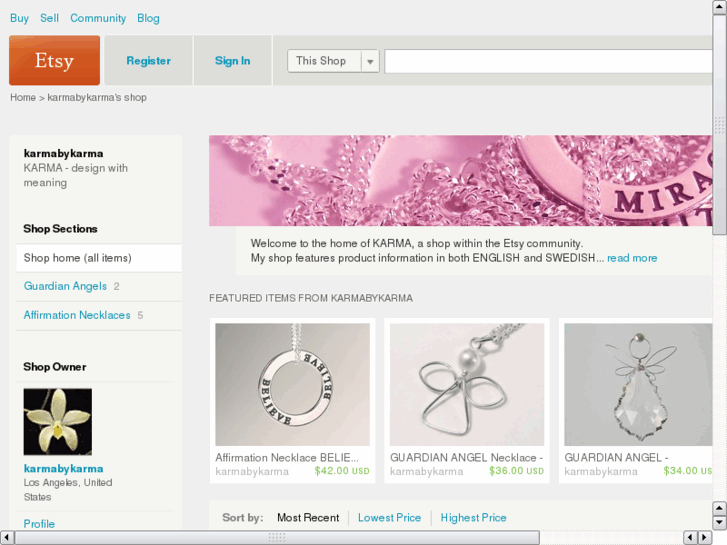Click the $42.00 USD price
This screenshot has width=727, height=545.
(342, 471)
